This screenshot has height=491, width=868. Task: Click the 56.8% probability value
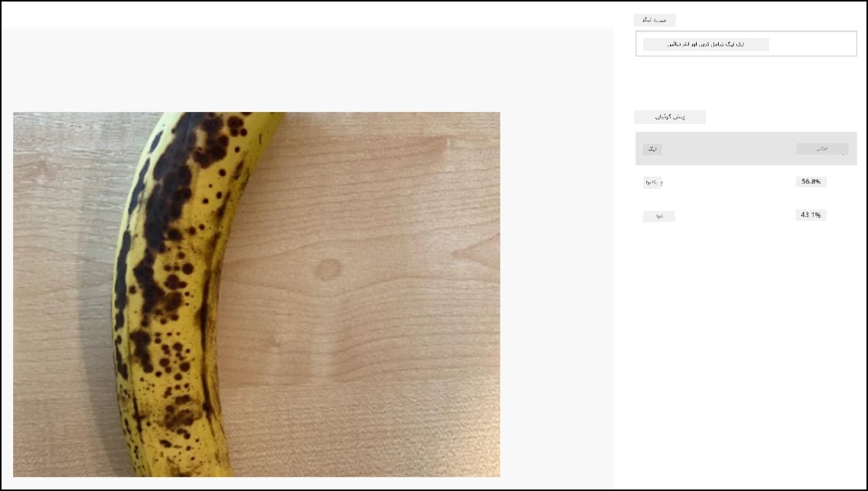[x=811, y=182]
